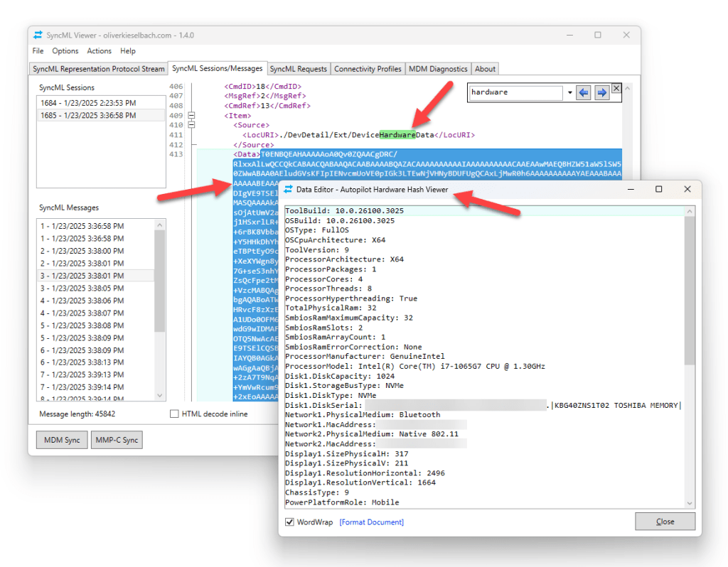Switch to the SyncML Requests tab
The image size is (728, 567).
click(x=297, y=69)
